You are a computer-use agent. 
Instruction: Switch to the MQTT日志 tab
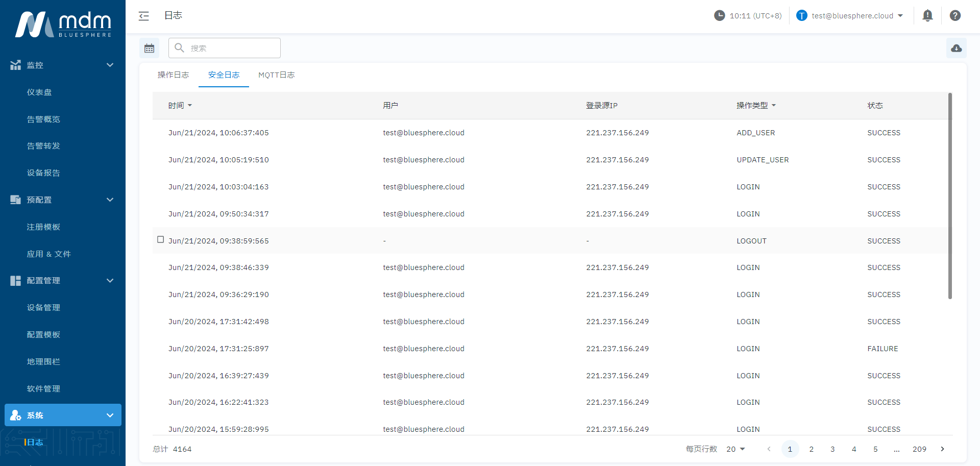point(276,75)
